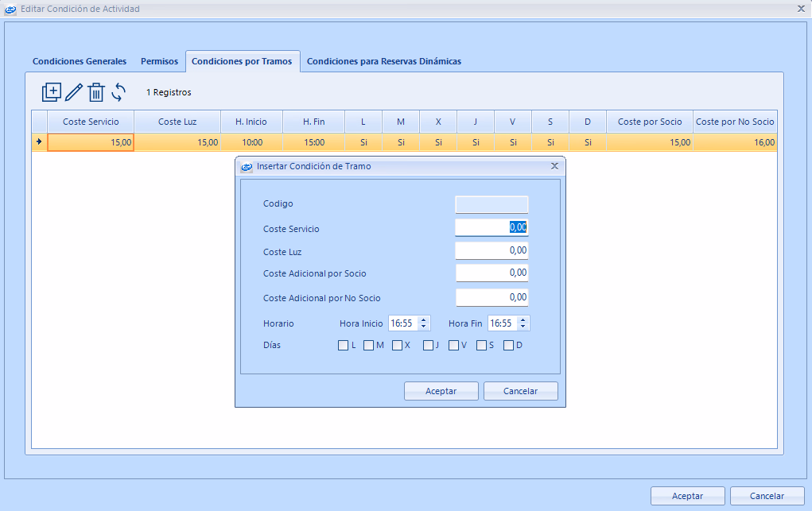Screen dimensions: 812x511
Task: Tick the D (Sunday) day checkbox
Action: click(x=508, y=346)
